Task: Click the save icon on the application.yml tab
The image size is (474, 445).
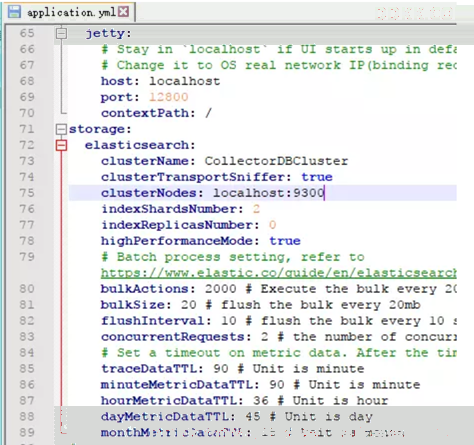Action: (14, 12)
